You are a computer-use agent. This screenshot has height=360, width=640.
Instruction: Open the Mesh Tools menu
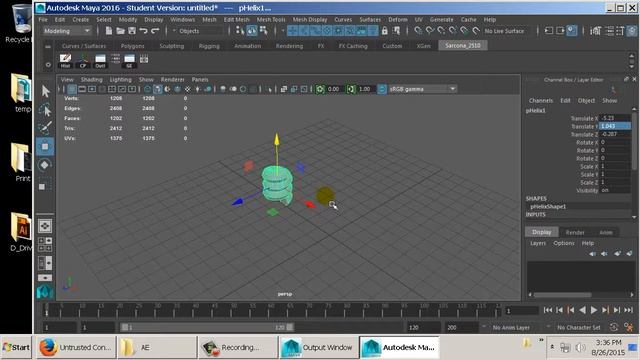(x=271, y=20)
